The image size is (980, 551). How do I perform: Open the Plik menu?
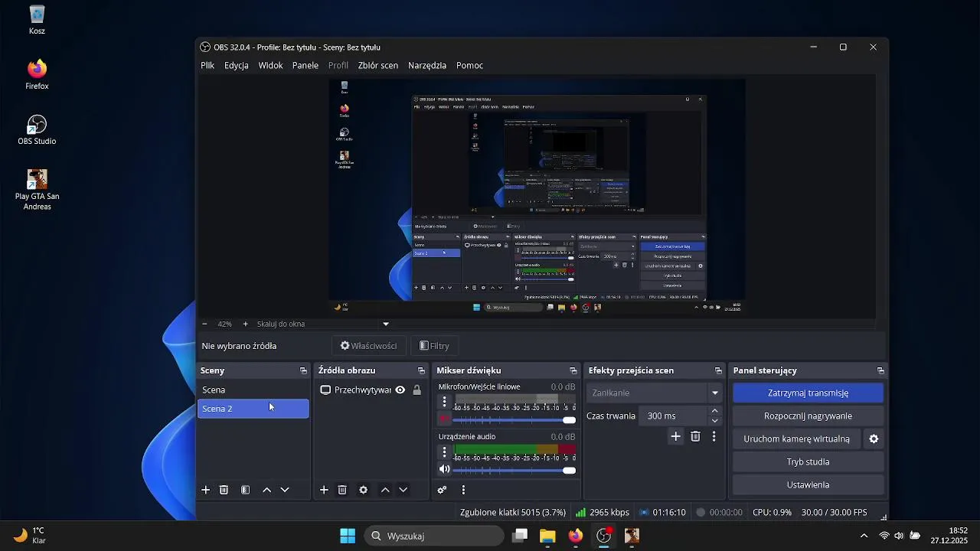coord(207,66)
